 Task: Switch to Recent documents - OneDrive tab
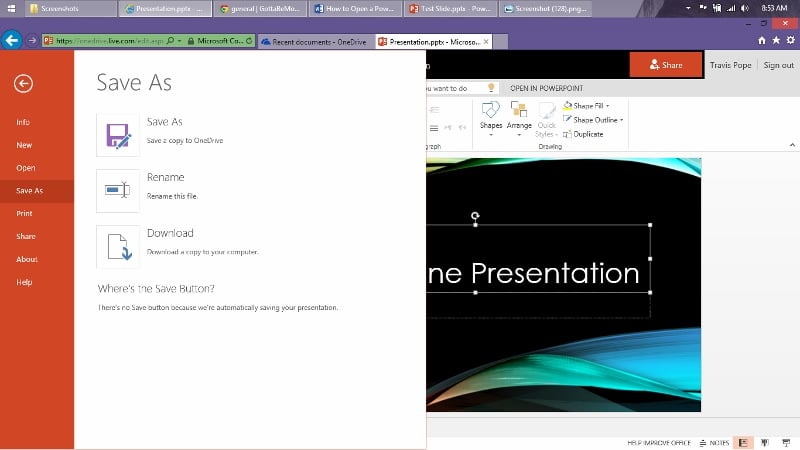tap(315, 42)
